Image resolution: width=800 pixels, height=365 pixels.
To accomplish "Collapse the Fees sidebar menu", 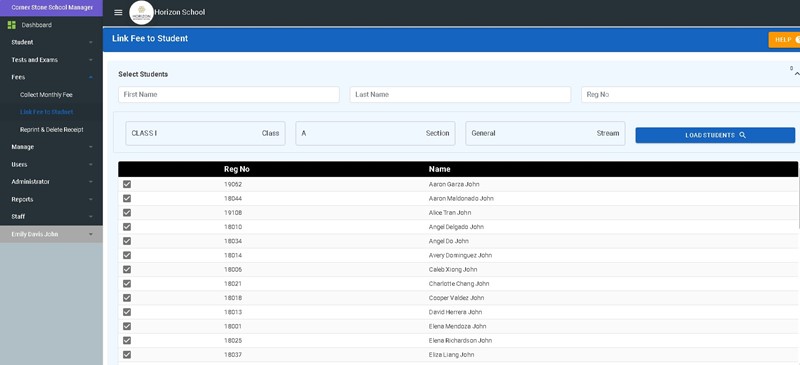I will [51, 77].
